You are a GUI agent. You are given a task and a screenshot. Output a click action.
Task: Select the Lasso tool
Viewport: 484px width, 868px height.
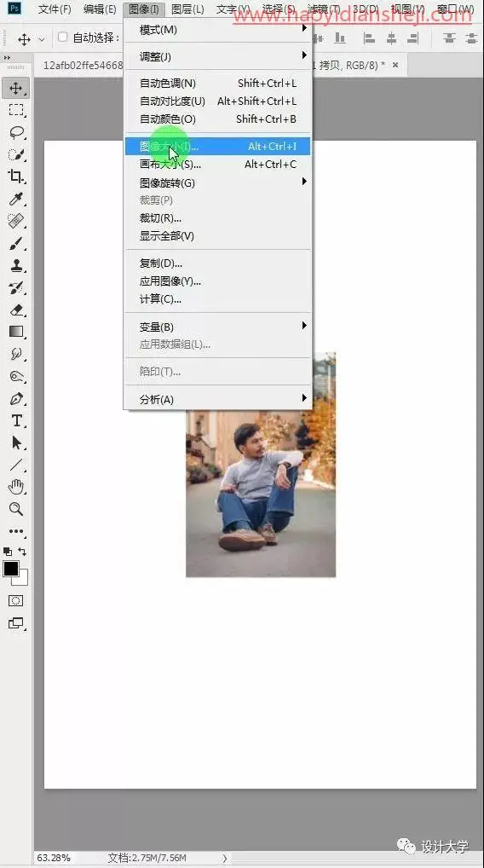click(15, 132)
